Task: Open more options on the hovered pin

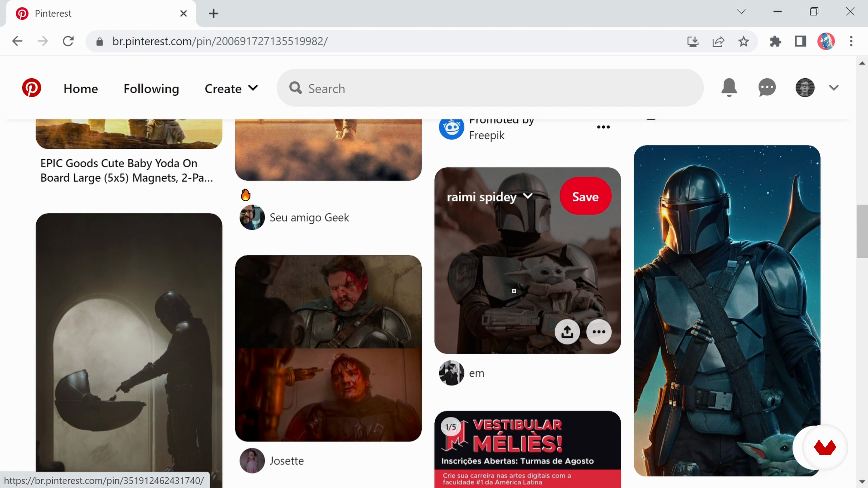Action: pyautogui.click(x=599, y=332)
